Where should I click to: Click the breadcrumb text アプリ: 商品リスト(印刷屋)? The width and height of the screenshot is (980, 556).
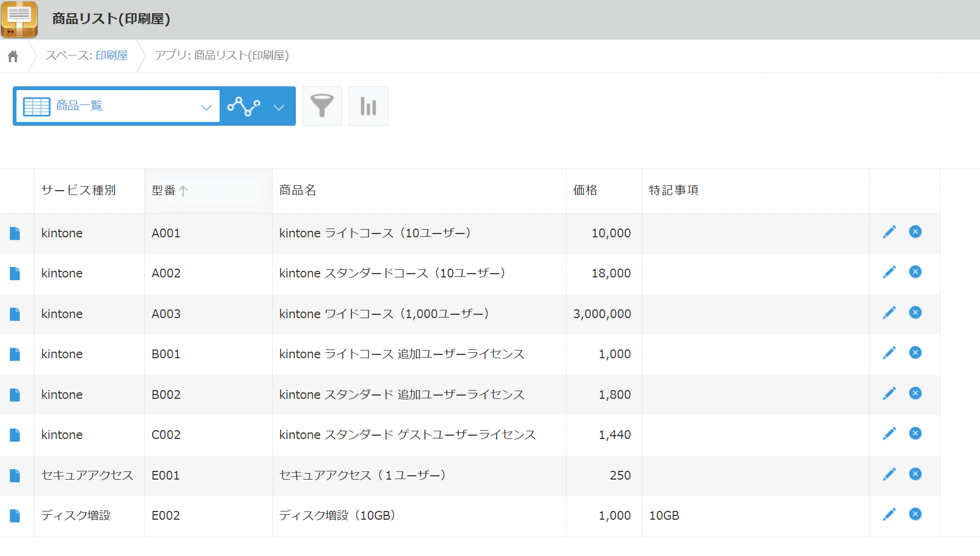point(222,55)
